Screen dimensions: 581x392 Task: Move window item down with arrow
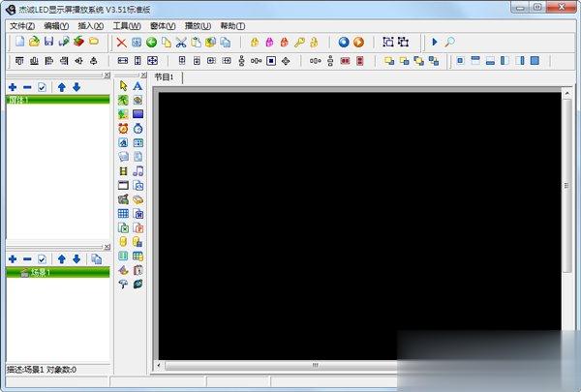point(76,87)
